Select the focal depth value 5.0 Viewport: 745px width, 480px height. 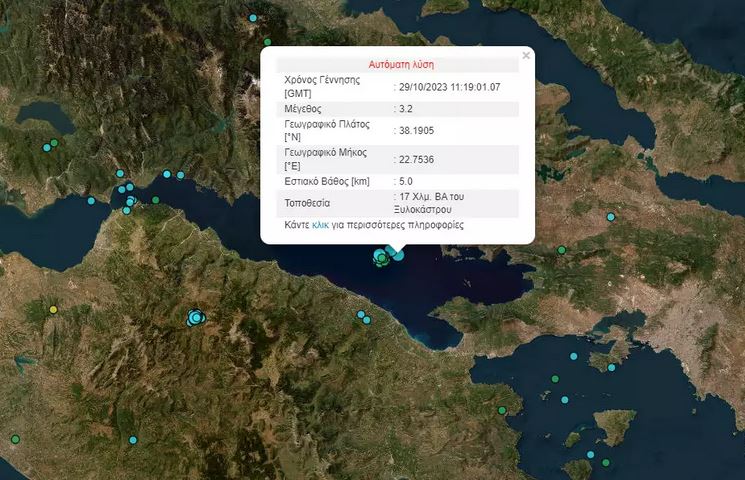tap(406, 181)
